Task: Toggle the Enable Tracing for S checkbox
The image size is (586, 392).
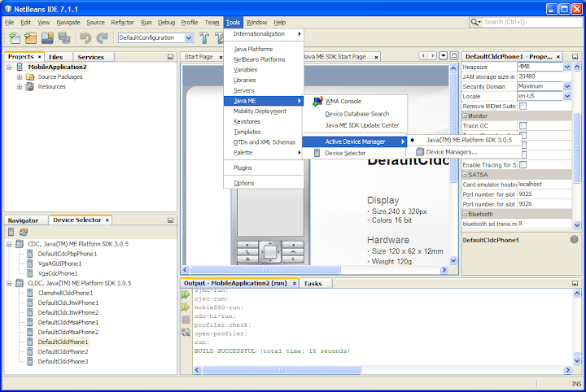Action: coord(523,164)
